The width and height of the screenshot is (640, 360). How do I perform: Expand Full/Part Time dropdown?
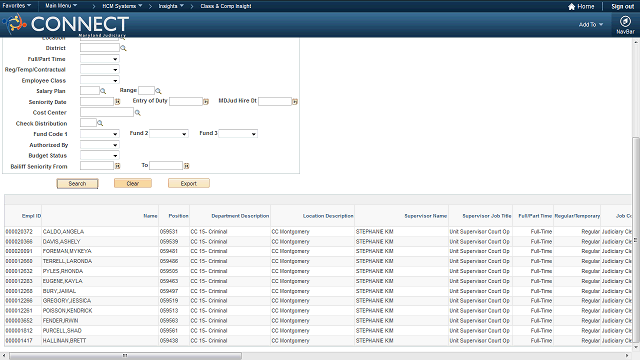[100, 59]
